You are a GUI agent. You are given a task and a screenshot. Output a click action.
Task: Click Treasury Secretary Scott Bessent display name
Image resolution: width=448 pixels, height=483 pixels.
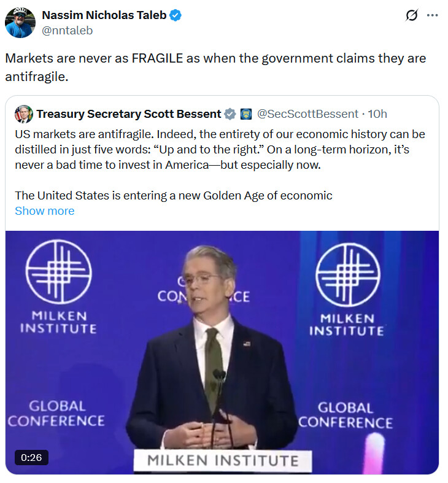[x=129, y=114]
